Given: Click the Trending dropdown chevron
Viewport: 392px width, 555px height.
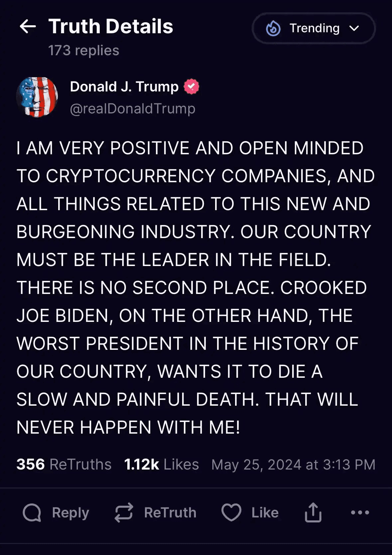Looking at the screenshot, I should click(x=354, y=29).
